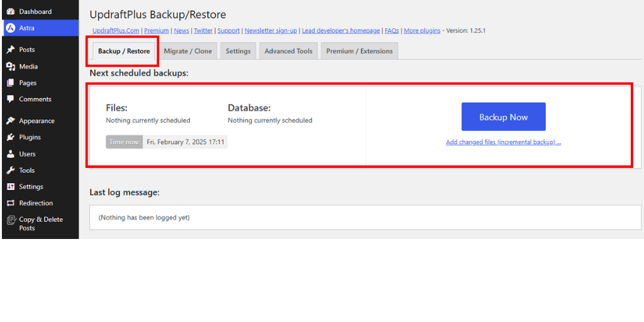
Task: Open the UpdraftPlus.Com link
Action: point(116,30)
